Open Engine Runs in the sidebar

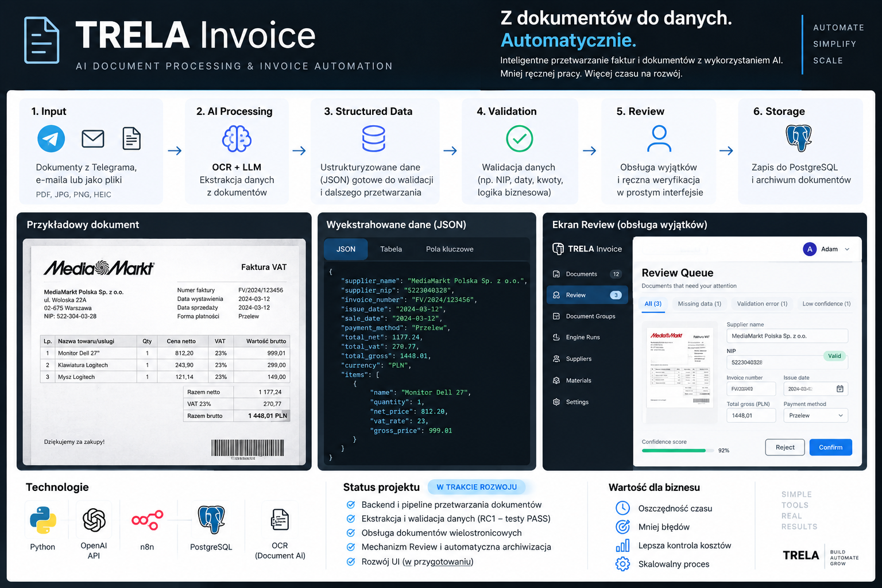587,338
